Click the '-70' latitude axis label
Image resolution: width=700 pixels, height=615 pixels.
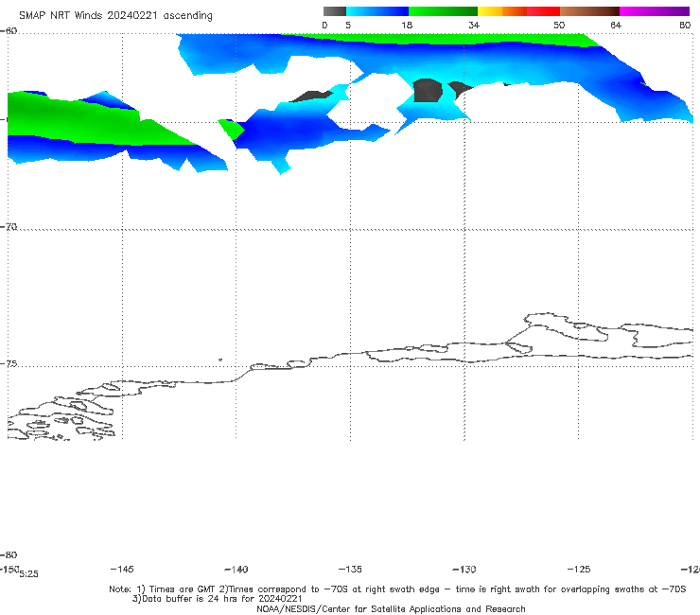coord(9,226)
